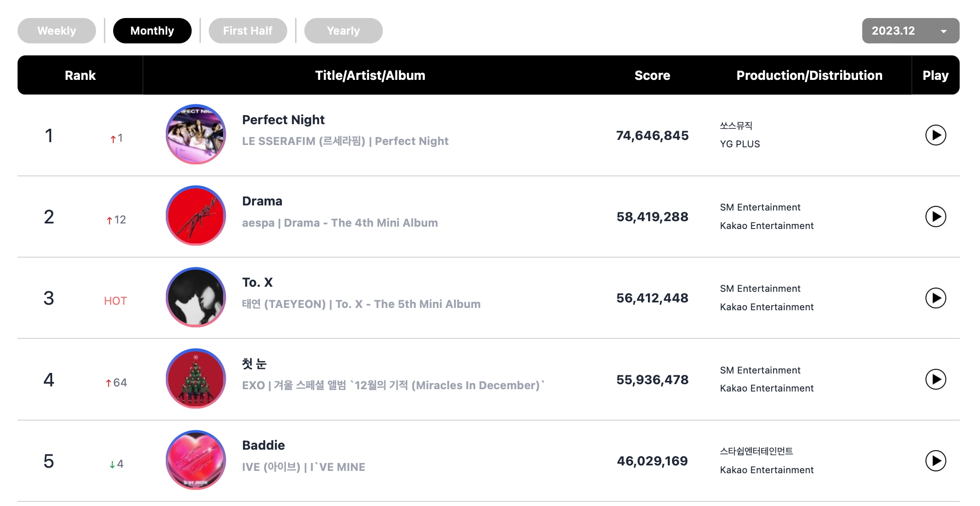Play the song Drama by aespa
The height and width of the screenshot is (506, 980).
pyautogui.click(x=936, y=217)
